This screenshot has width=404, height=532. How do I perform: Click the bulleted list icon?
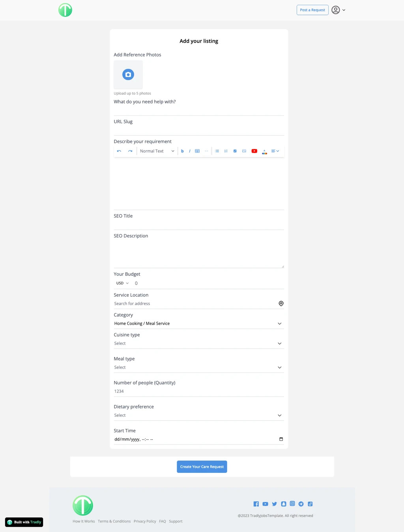coord(217,151)
